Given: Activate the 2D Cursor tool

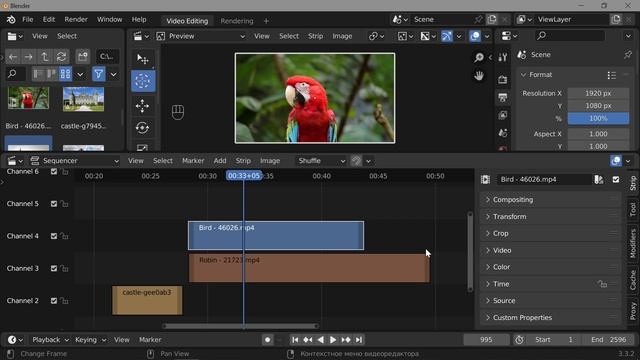Looking at the screenshot, I should pyautogui.click(x=142, y=81).
